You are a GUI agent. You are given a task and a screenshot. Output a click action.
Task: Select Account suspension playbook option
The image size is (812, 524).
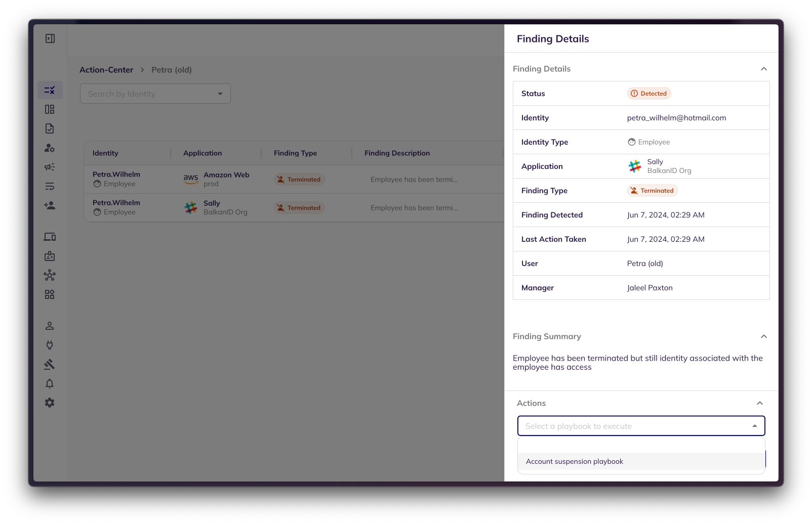click(641, 461)
